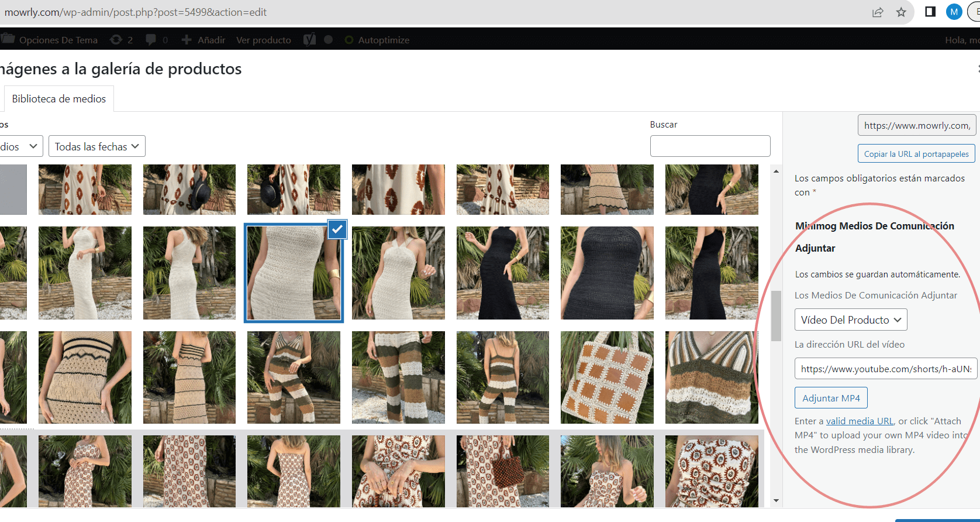
Task: Select black halter dress torso close-up thumbnail
Action: click(607, 273)
